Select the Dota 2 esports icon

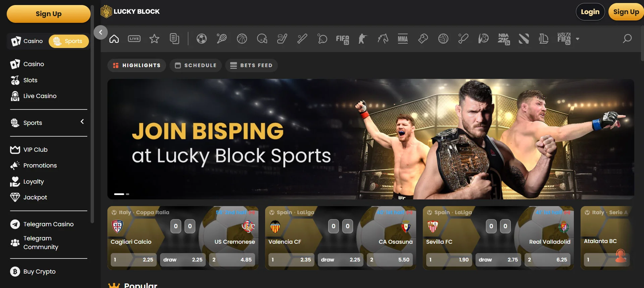(x=524, y=39)
